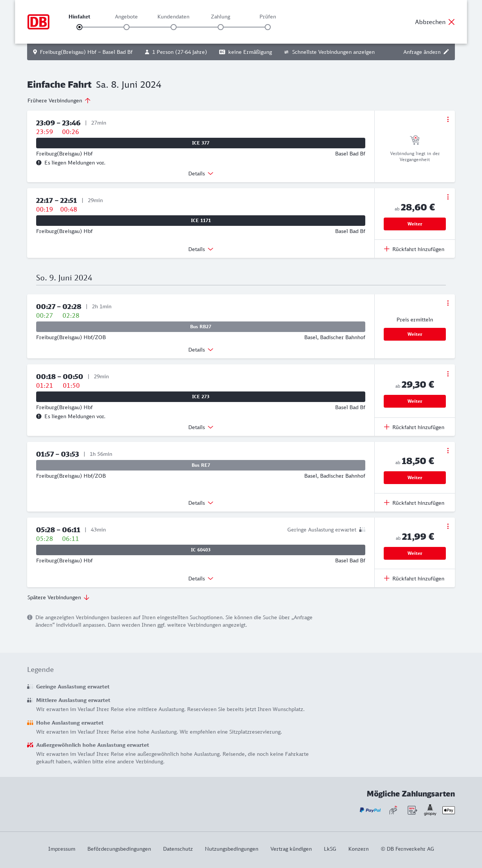Expand Details for Bus RE7 connection

point(201,503)
